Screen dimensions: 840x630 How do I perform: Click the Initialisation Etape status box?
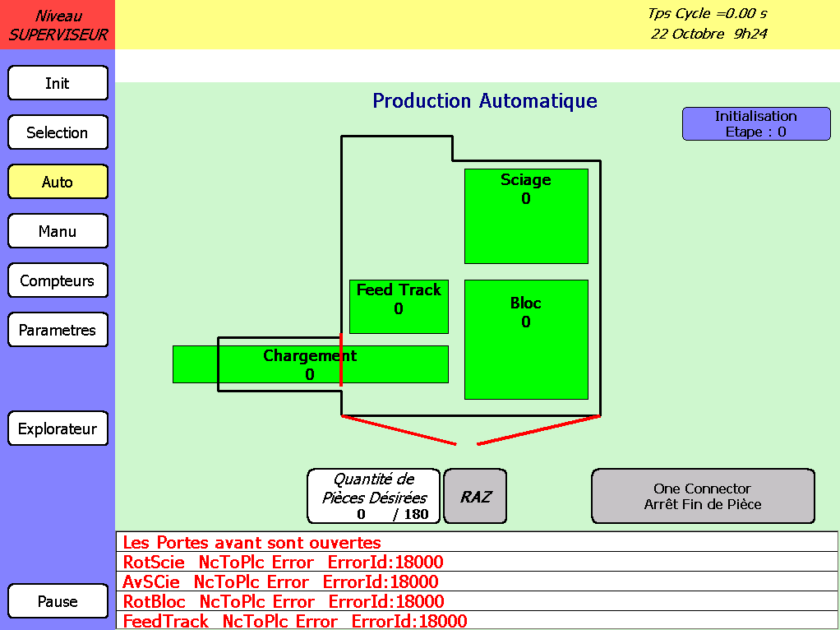click(756, 124)
